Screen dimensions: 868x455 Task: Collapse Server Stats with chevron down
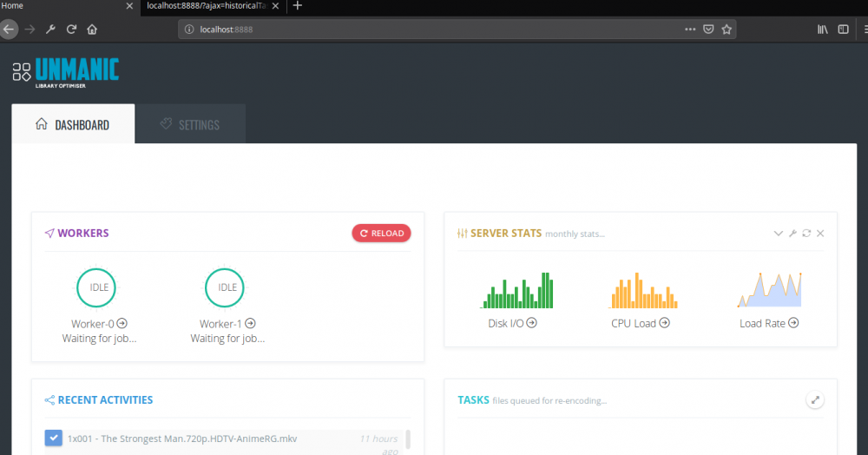[779, 234]
